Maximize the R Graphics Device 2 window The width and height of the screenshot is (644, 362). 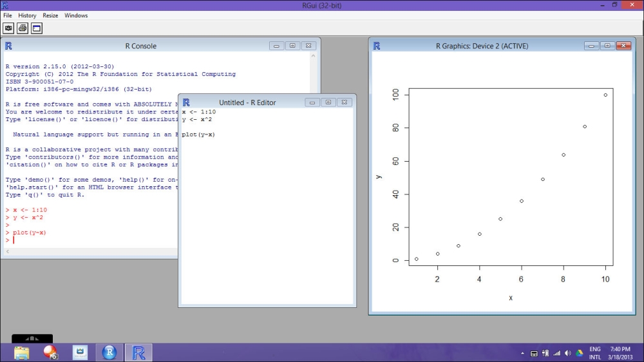point(607,46)
